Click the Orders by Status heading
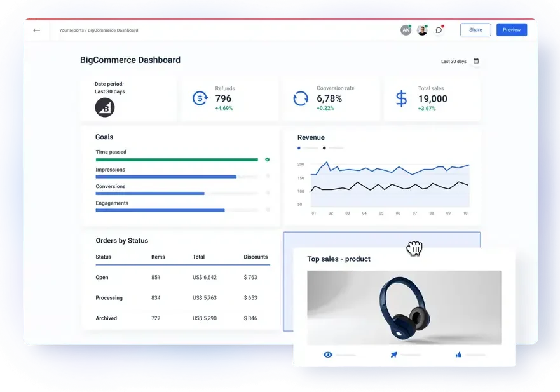The width and height of the screenshot is (560, 392). coord(122,241)
